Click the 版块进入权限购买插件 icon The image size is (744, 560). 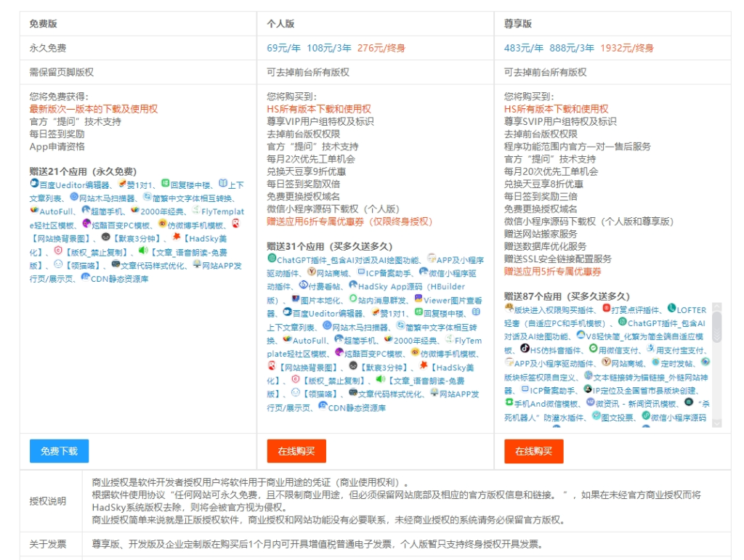[x=509, y=308]
